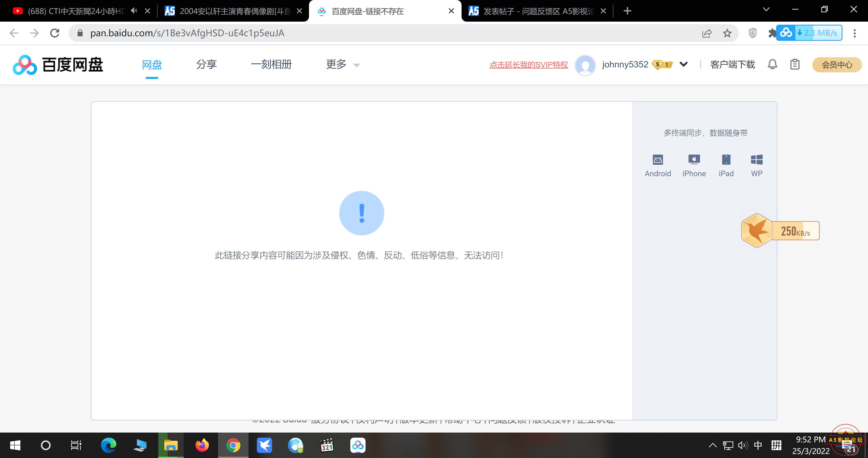
Task: Launch Firefox from taskbar
Action: pyautogui.click(x=202, y=445)
